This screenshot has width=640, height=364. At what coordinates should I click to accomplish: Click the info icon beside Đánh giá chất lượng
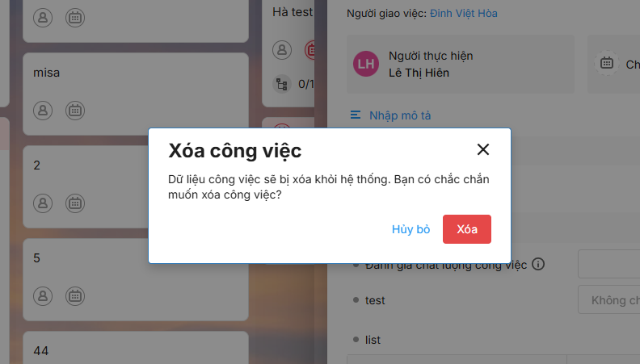coord(538,264)
